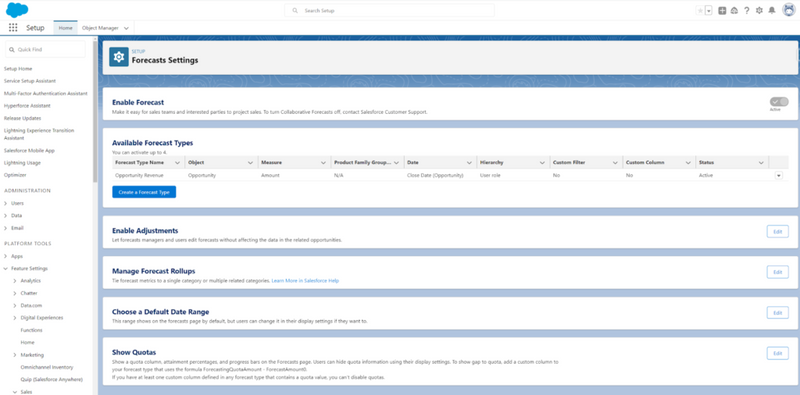The width and height of the screenshot is (800, 395).
Task: Open Lightning Experience Transition Assistant
Action: [39, 134]
